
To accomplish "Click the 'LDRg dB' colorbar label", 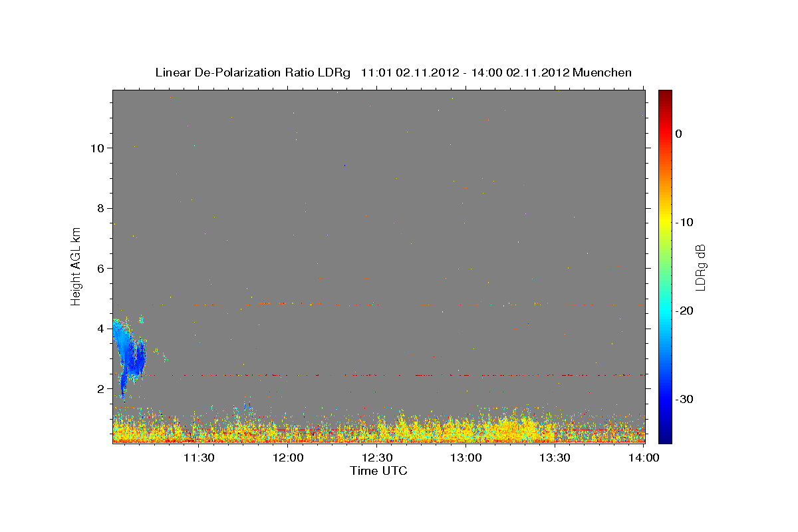I will pos(700,267).
